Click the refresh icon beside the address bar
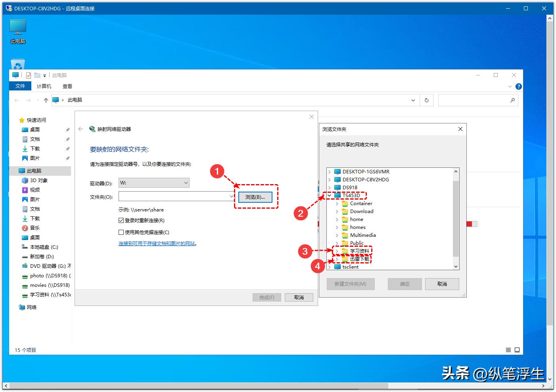Image resolution: width=556 pixels, height=392 pixels. pyautogui.click(x=426, y=100)
